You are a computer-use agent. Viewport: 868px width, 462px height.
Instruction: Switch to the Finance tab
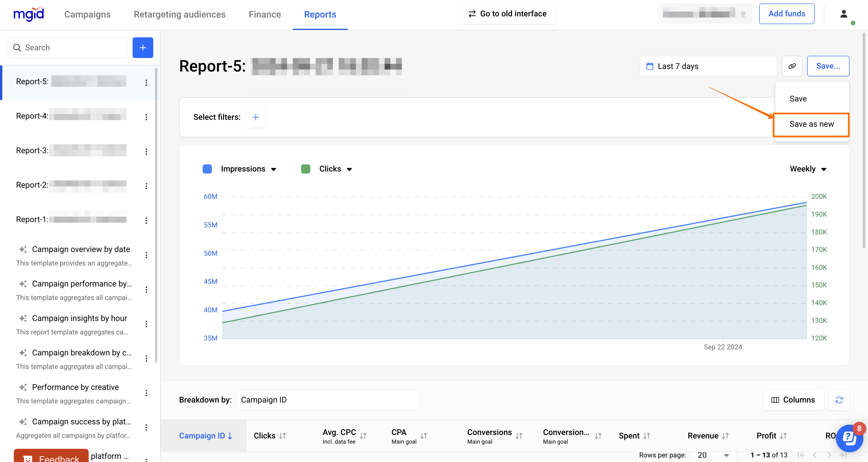coord(265,14)
